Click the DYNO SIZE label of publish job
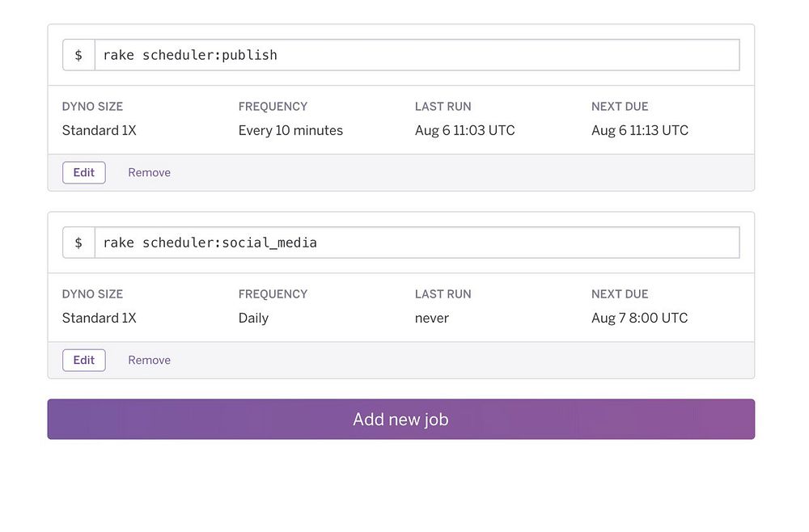The height and width of the screenshot is (532, 809). tap(92, 106)
